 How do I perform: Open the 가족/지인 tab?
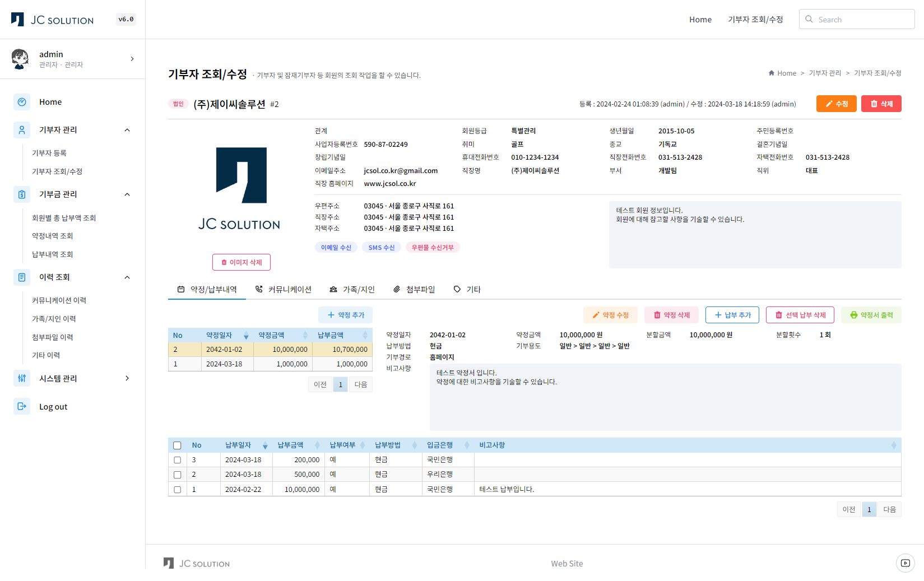coord(352,290)
